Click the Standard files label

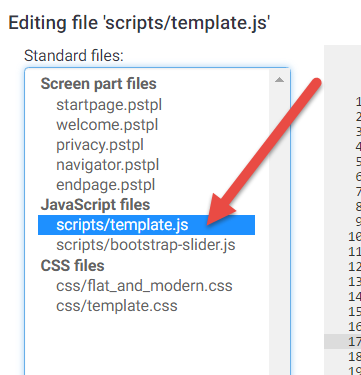74,56
